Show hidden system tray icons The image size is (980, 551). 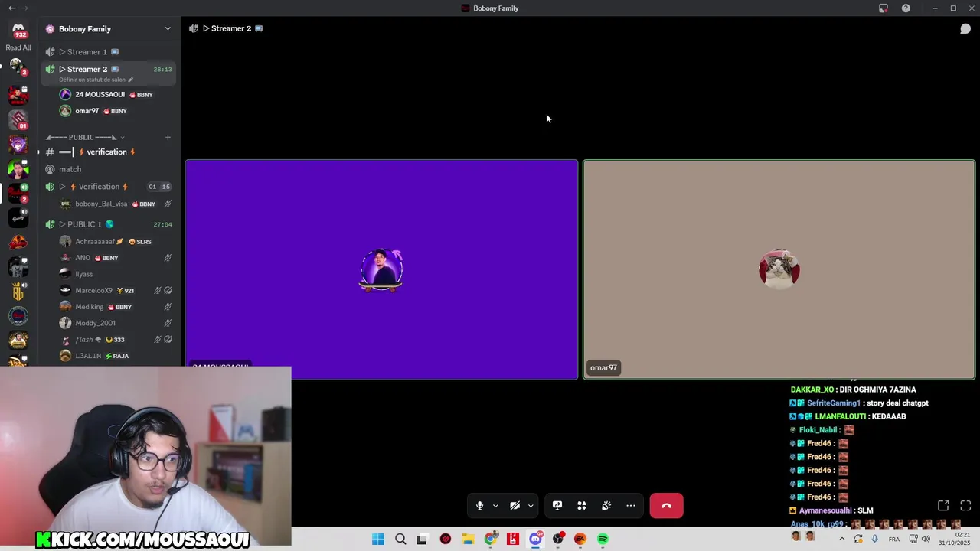pyautogui.click(x=842, y=539)
